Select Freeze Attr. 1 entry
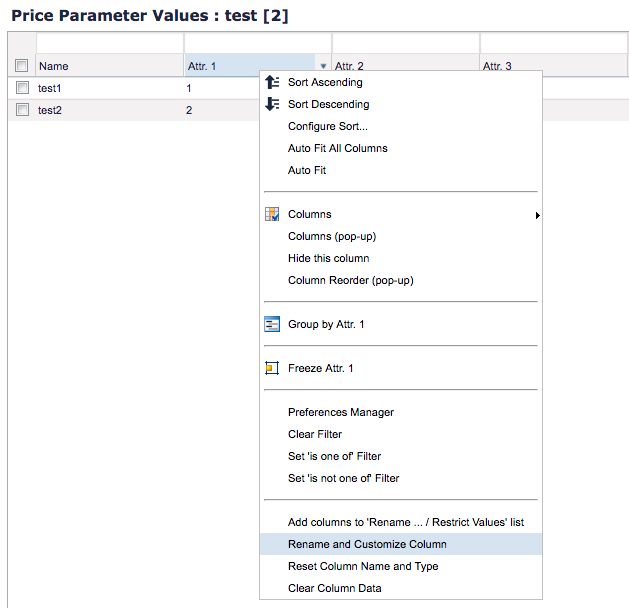 (401, 368)
